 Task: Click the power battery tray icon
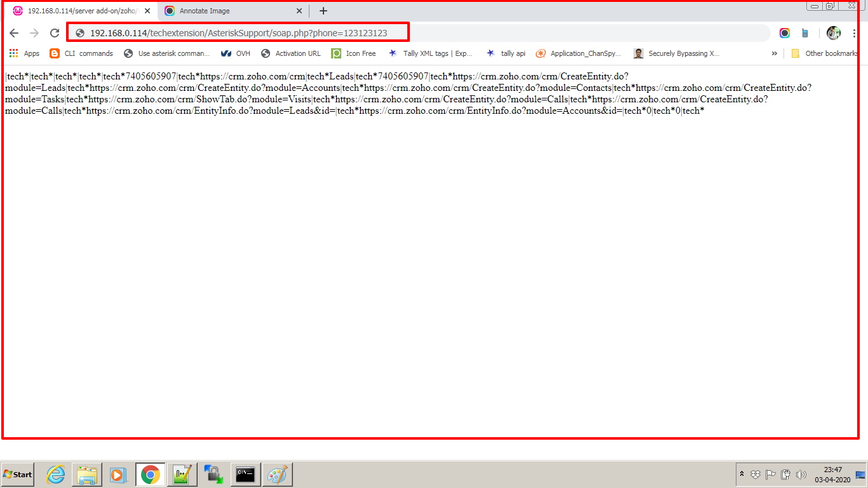[785, 475]
